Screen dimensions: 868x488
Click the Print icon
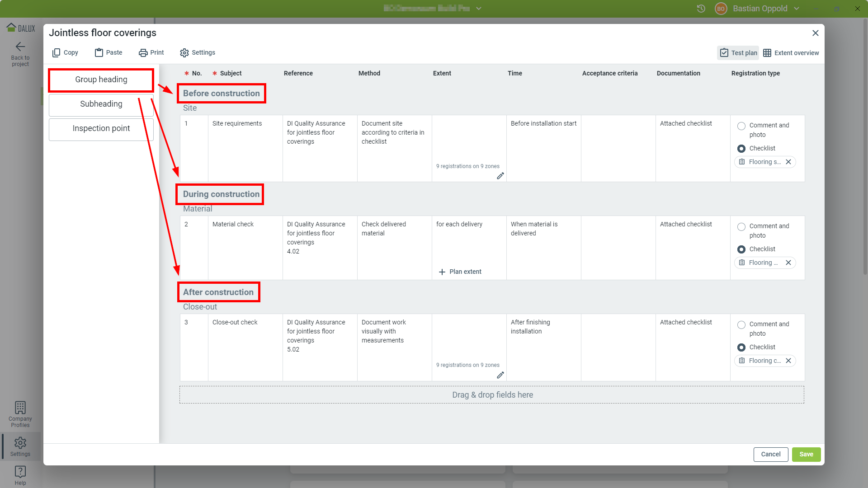coord(143,53)
